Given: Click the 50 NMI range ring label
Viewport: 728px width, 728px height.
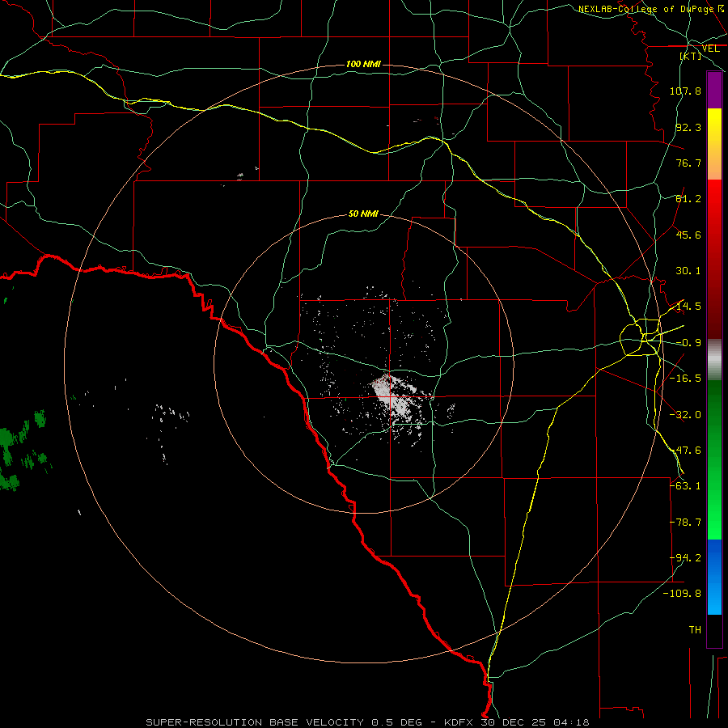Looking at the screenshot, I should (363, 214).
